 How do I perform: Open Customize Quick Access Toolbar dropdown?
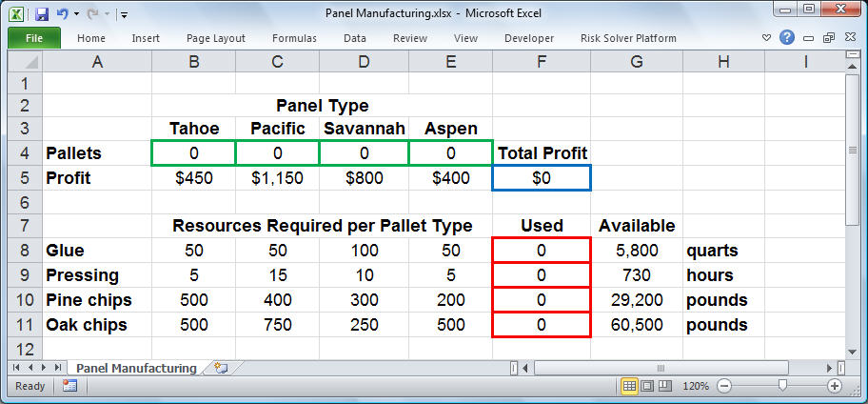click(x=125, y=15)
